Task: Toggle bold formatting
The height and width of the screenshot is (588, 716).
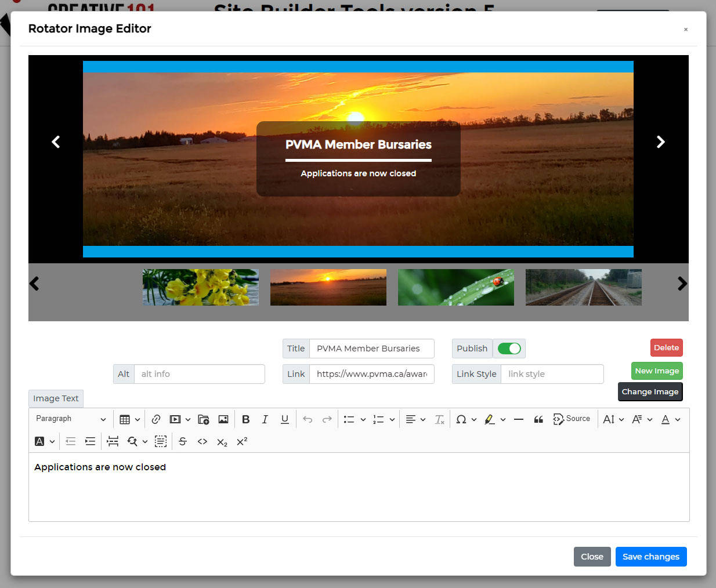Action: click(x=245, y=419)
